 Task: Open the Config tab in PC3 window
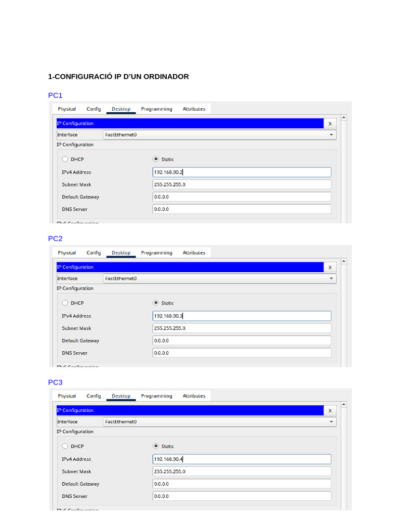coord(94,396)
